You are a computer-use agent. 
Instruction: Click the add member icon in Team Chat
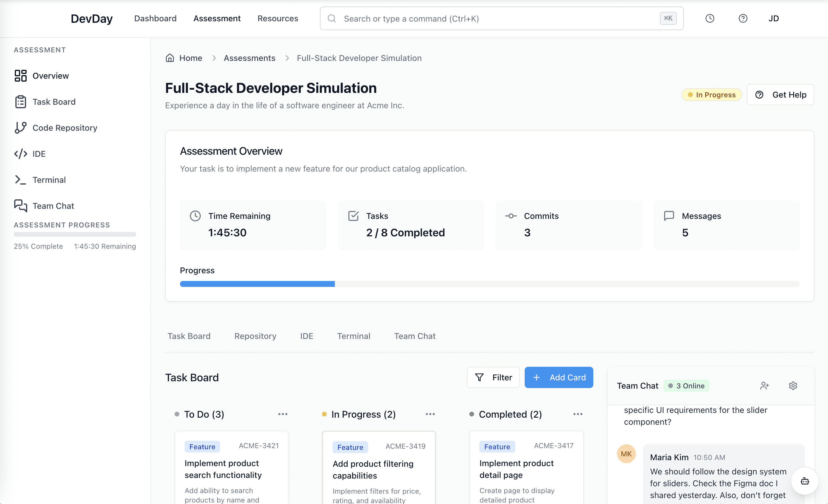765,385
